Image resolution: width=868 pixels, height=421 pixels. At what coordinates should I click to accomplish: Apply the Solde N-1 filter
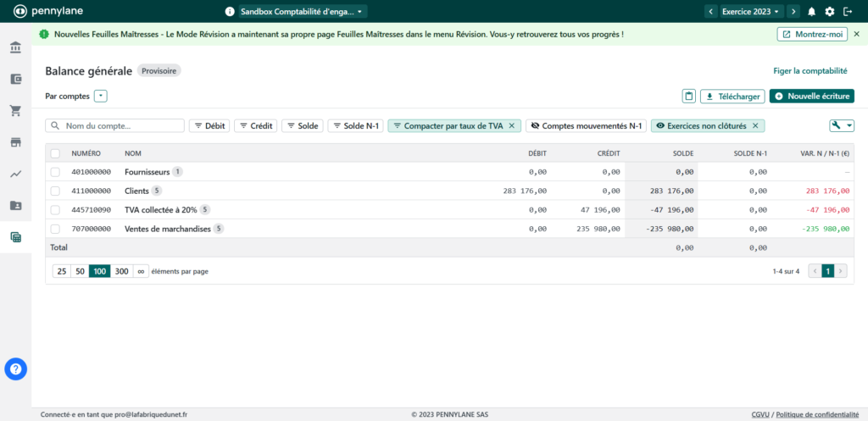(x=355, y=125)
